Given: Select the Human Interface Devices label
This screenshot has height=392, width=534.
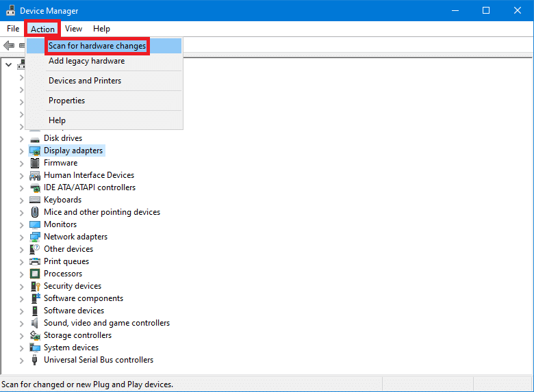Looking at the screenshot, I should pyautogui.click(x=89, y=175).
